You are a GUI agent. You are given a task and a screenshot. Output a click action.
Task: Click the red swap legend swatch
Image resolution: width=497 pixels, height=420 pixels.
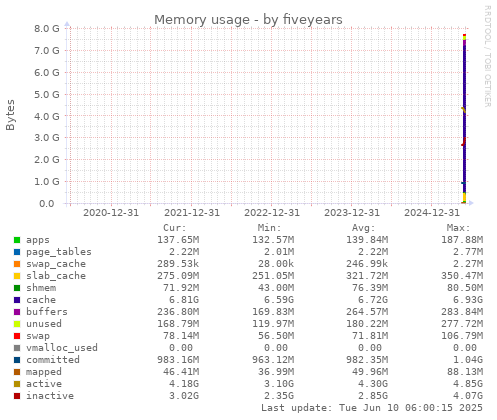(x=17, y=336)
